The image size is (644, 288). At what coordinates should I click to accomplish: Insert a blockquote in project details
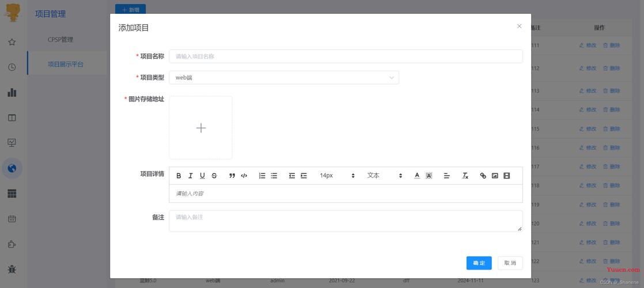[232, 176]
